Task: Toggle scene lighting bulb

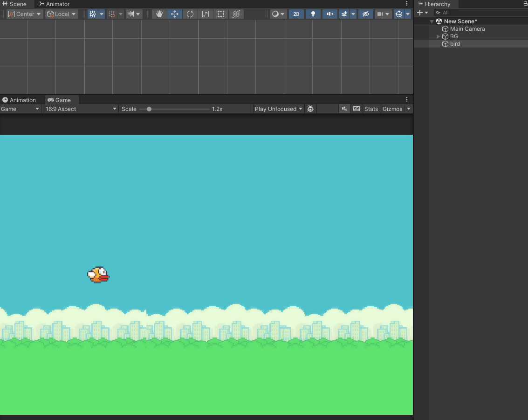Action: 313,14
